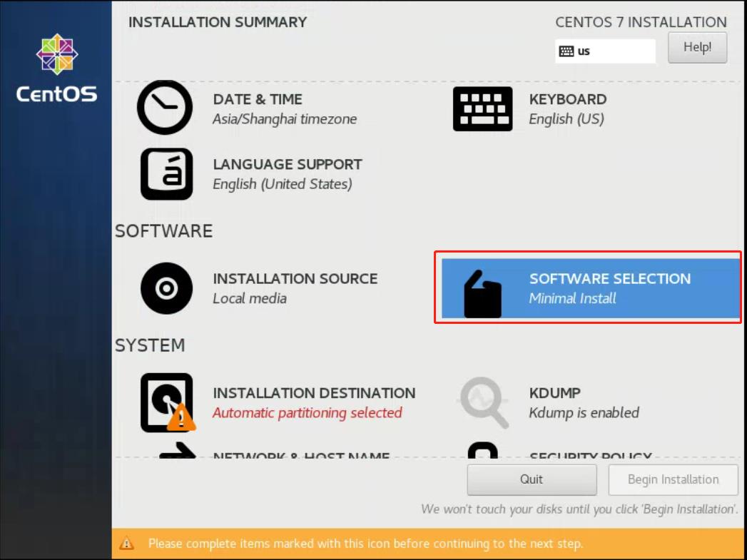Select the Software Selection package icon

482,294
